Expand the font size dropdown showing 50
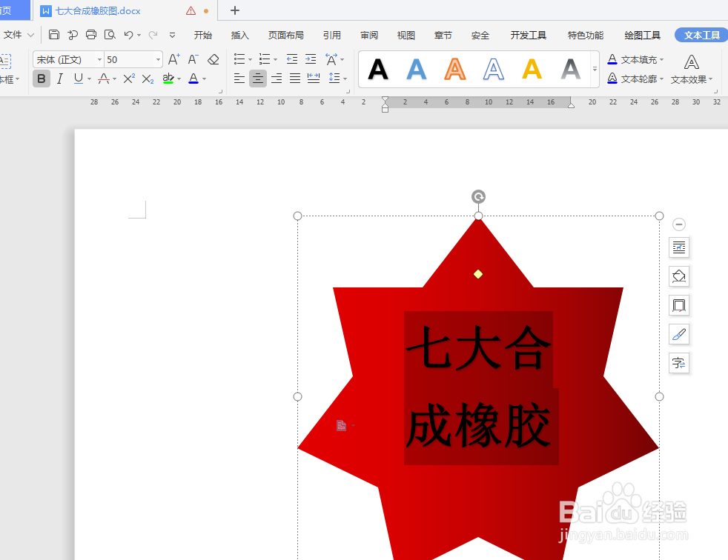This screenshot has width=728, height=560. click(x=157, y=59)
